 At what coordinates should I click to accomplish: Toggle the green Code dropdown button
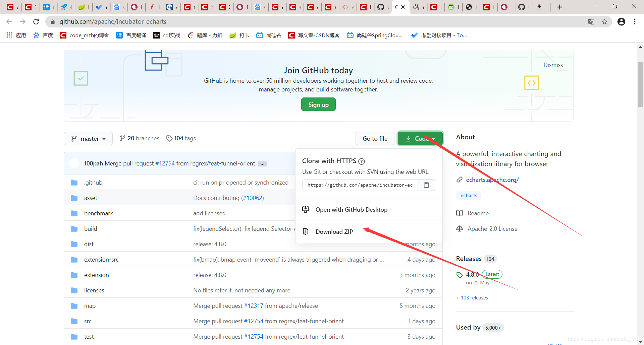point(420,138)
